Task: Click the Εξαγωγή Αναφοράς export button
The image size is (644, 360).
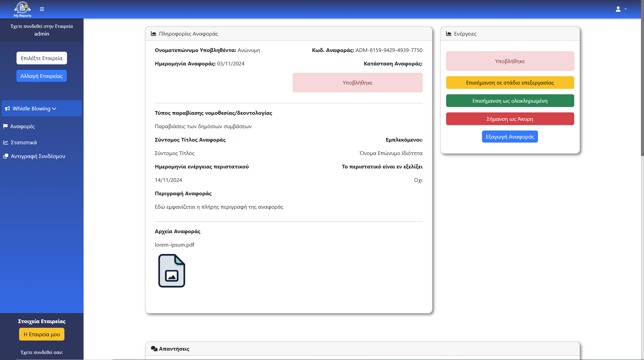Action: [x=510, y=137]
